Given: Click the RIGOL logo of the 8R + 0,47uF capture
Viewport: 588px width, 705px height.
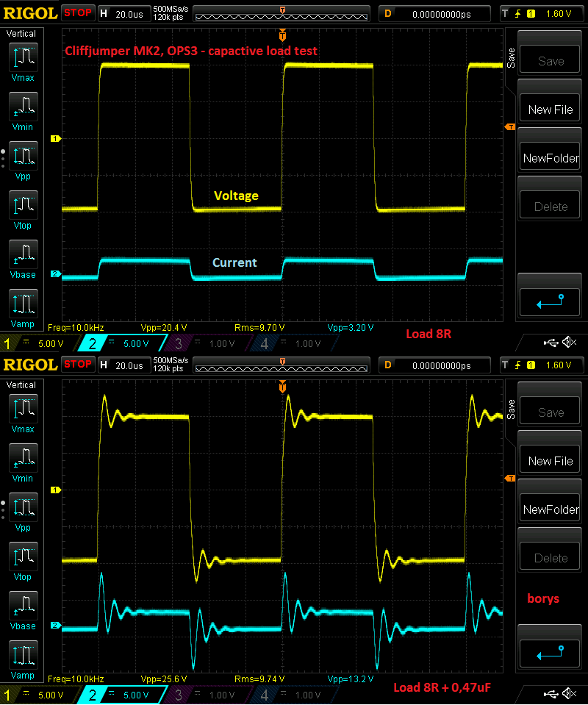Looking at the screenshot, I should click(x=31, y=365).
